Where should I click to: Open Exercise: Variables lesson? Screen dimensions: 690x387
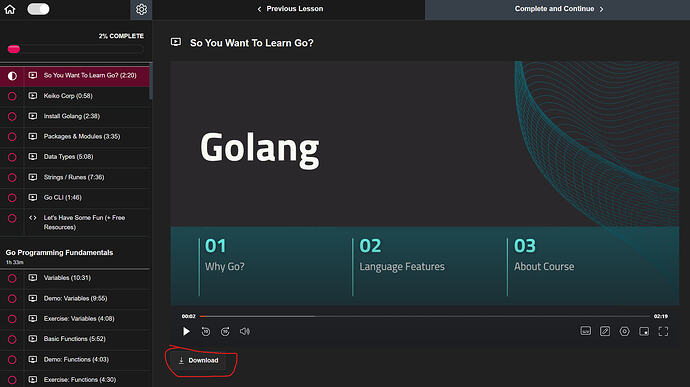75,319
